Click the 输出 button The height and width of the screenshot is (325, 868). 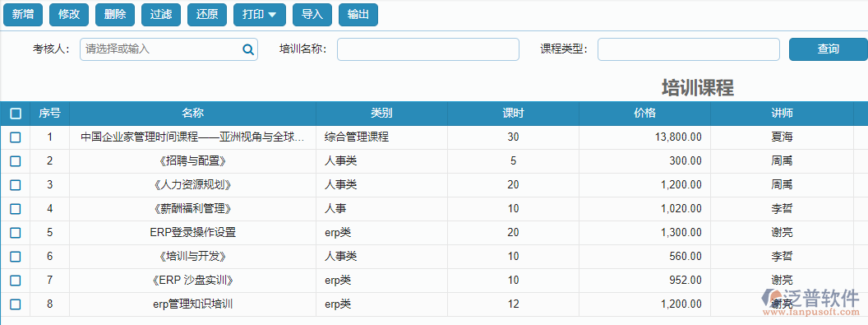coord(358,15)
